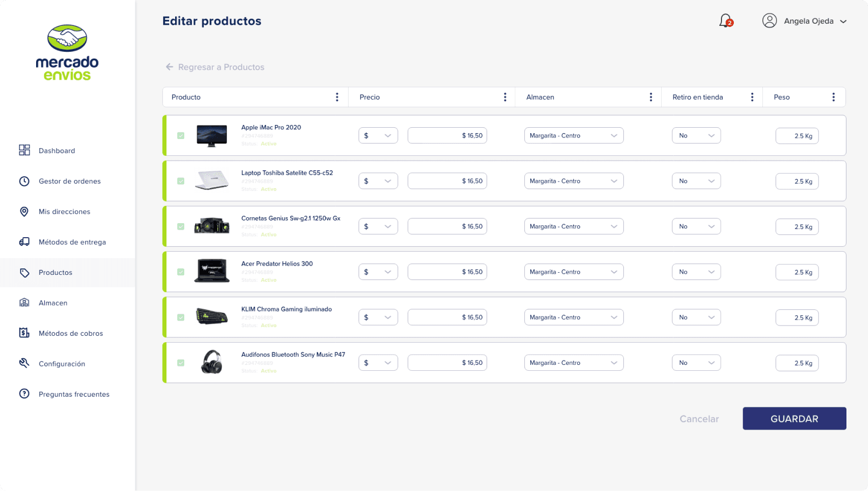
Task: Click the GUARDAR button
Action: point(794,418)
